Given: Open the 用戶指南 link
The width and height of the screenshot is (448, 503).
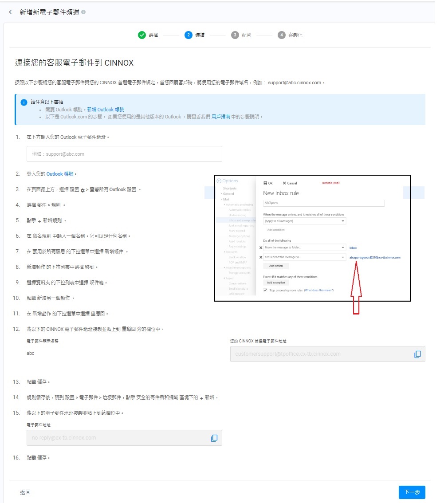Looking at the screenshot, I should coord(220,117).
